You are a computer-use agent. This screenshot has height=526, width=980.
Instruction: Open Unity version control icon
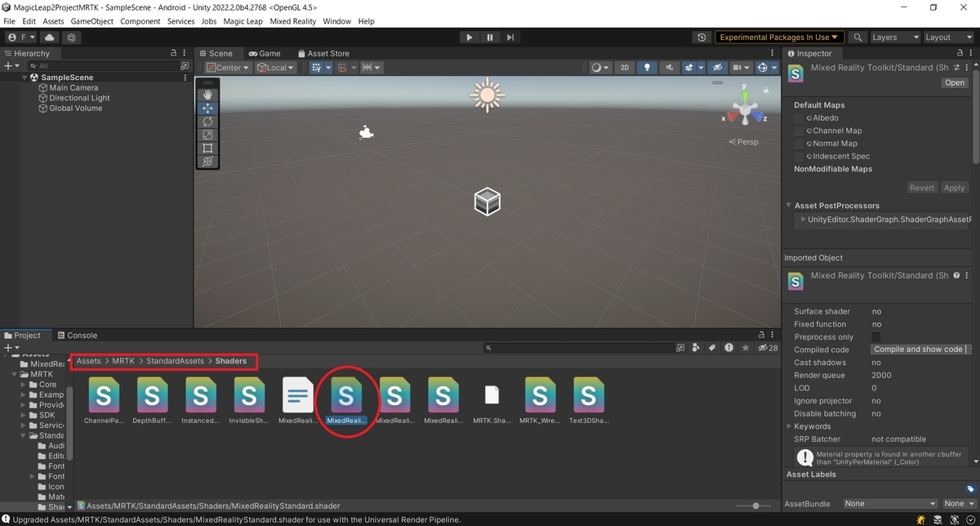[72, 38]
